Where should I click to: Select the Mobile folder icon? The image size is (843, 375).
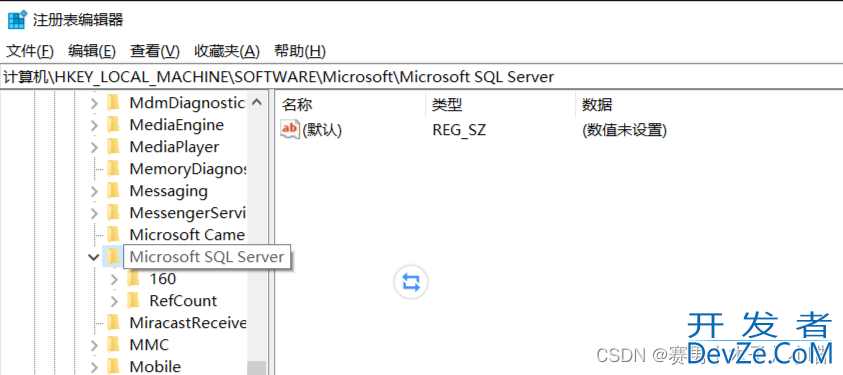tap(113, 367)
